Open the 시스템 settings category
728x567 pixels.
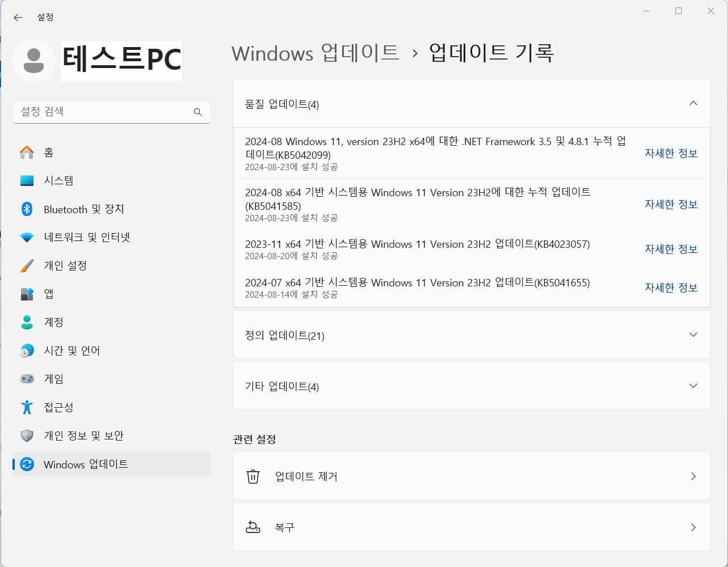[112, 181]
